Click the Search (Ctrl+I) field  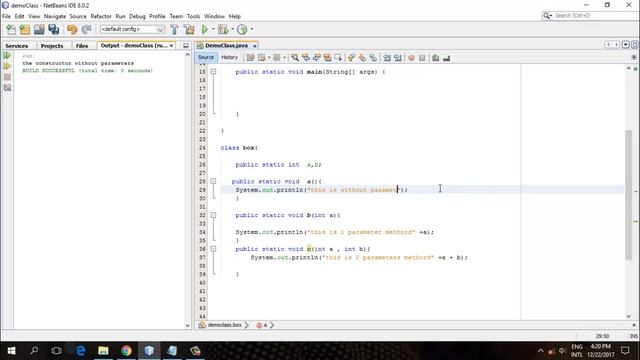pos(590,16)
